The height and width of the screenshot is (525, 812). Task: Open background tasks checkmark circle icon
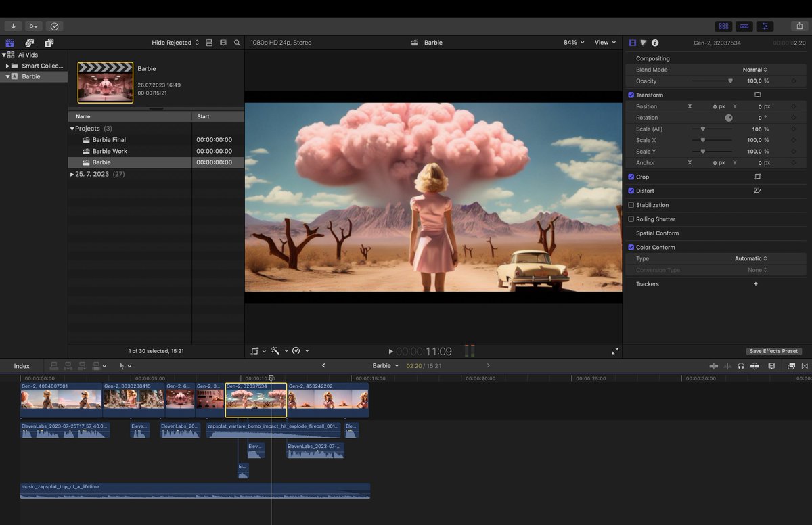[x=55, y=26]
